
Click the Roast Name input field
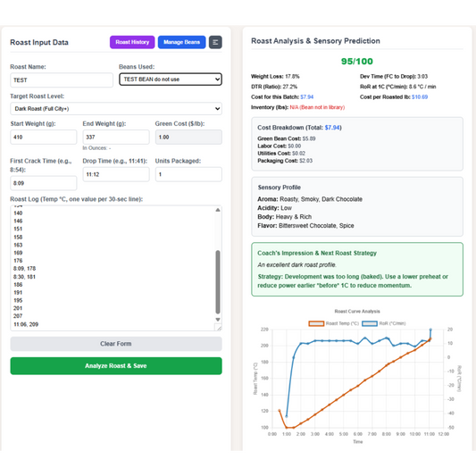click(62, 80)
